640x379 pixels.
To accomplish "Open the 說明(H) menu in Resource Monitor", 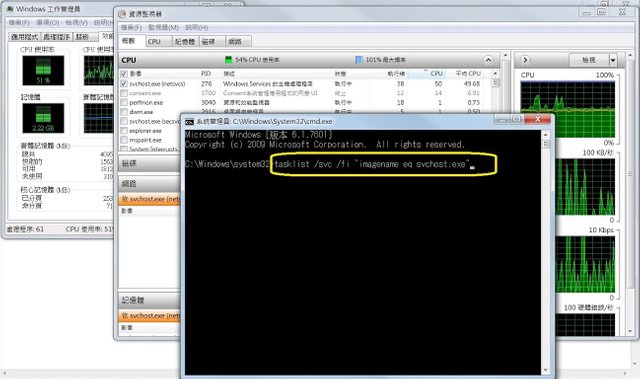I will click(x=196, y=27).
